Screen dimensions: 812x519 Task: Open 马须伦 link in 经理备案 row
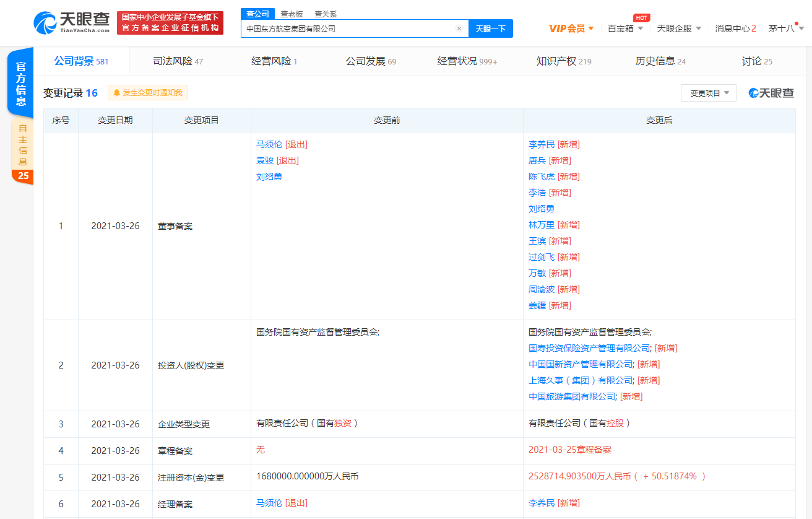[269, 503]
